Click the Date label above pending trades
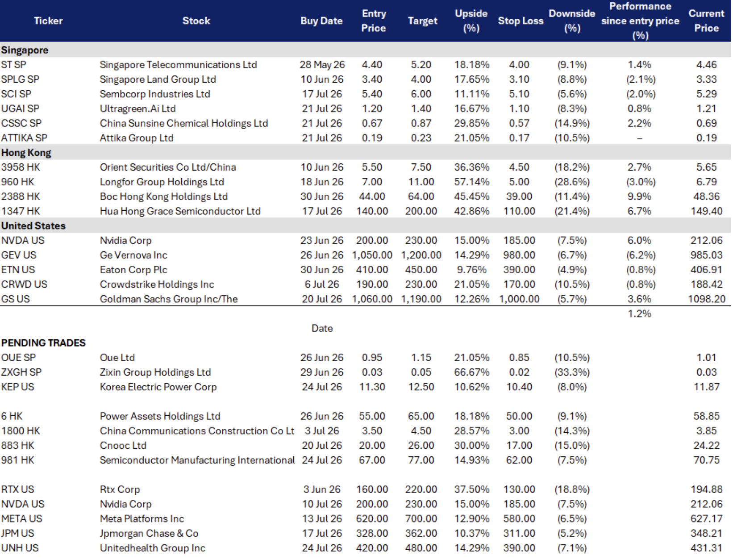This screenshot has width=733, height=560. coord(322,329)
